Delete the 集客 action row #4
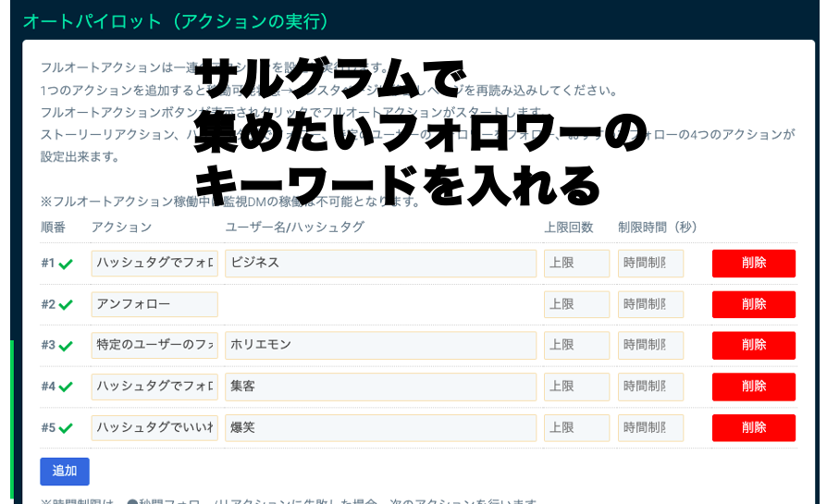 [x=754, y=387]
